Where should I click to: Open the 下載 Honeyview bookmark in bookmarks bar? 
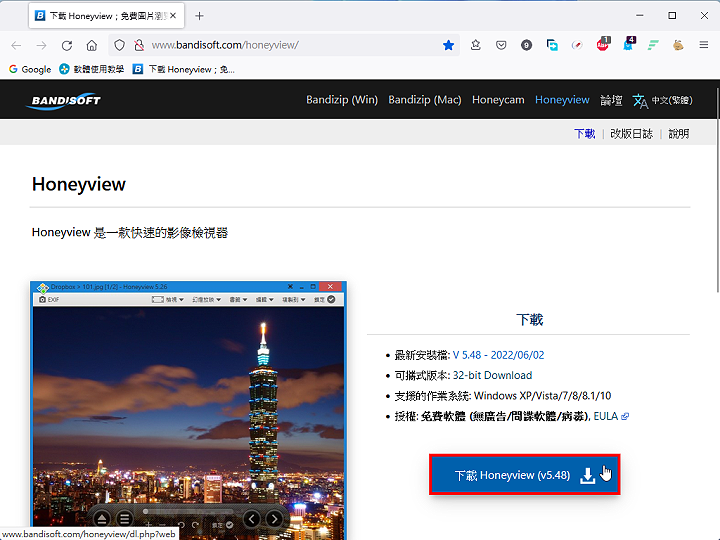pos(184,69)
